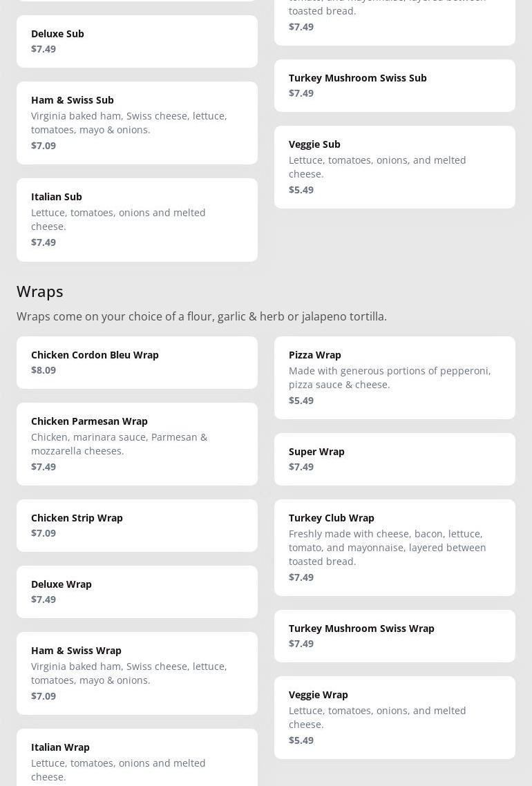Image resolution: width=532 pixels, height=786 pixels.
Task: Open the Ham & Swiss Wrap item
Action: coord(137,673)
